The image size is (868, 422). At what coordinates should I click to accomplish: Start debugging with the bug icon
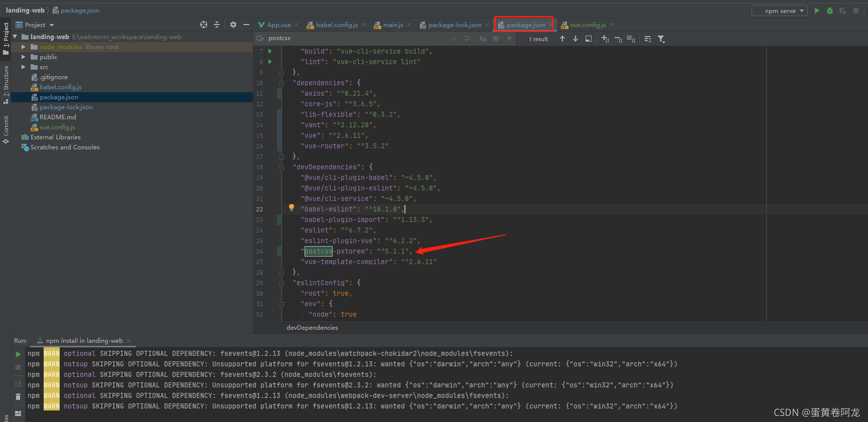tap(830, 11)
